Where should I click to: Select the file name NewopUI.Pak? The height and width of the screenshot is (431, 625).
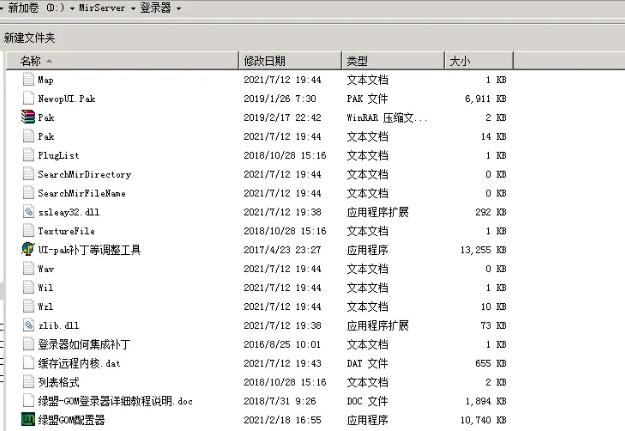[67, 98]
